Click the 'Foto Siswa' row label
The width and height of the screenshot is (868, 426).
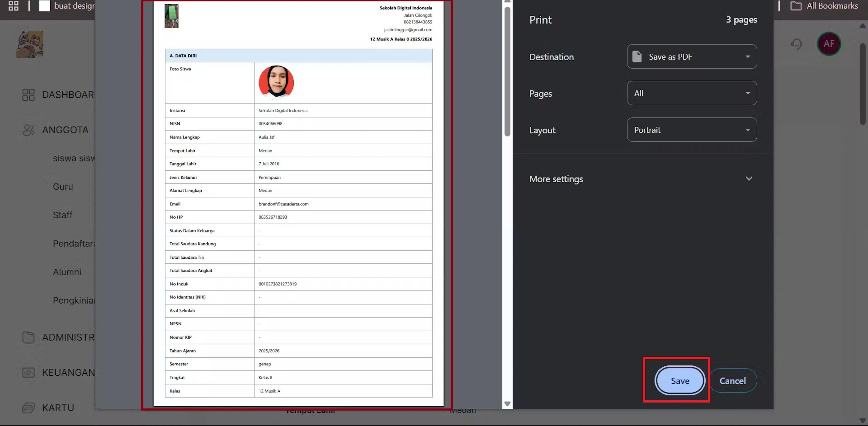coord(180,69)
